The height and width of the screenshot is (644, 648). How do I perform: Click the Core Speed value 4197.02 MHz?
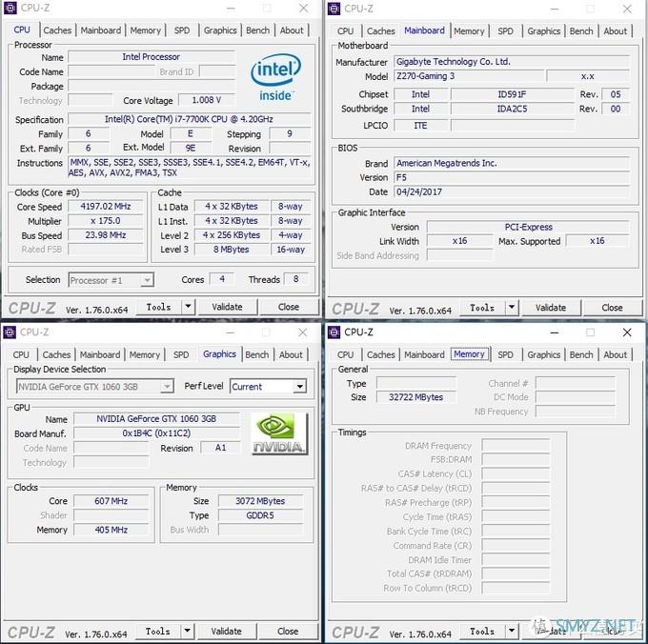pos(106,206)
